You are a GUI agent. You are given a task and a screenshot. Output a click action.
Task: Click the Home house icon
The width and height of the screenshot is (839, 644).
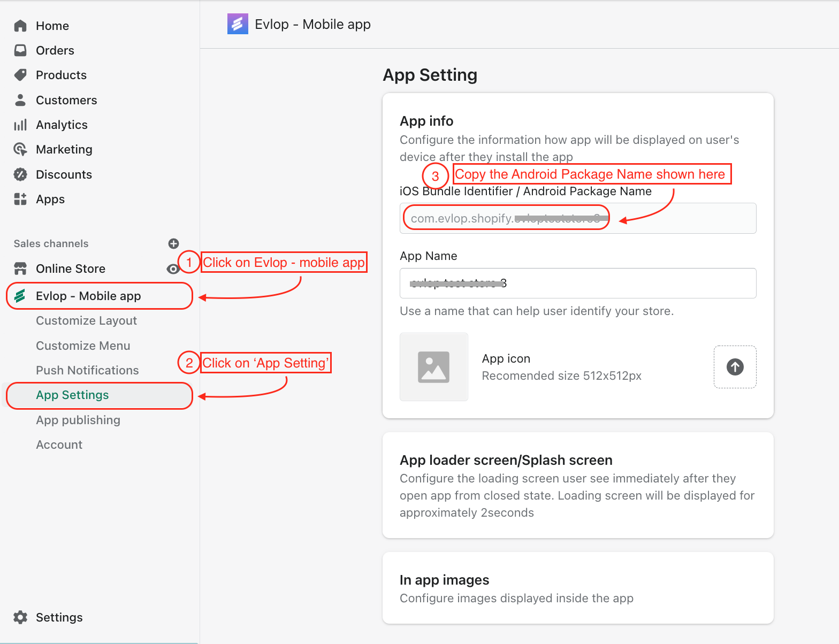coord(20,26)
